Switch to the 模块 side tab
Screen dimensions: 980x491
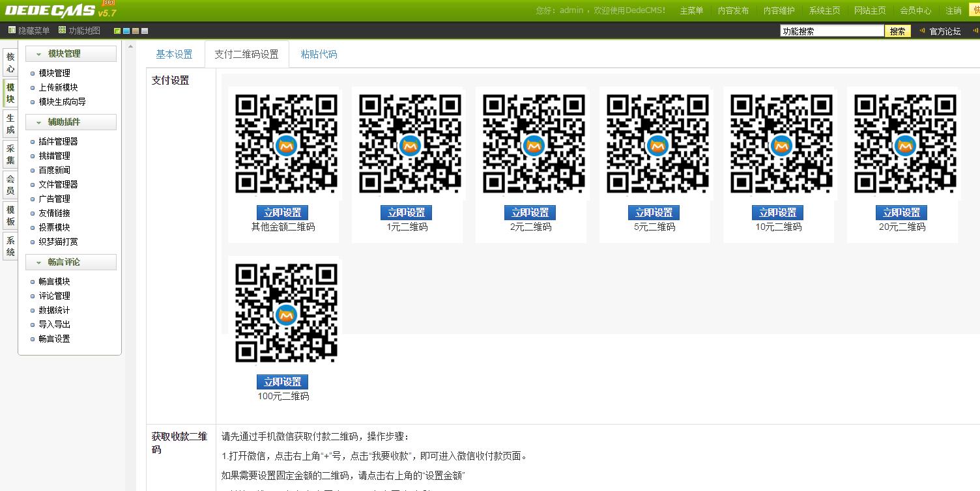tap(10, 93)
